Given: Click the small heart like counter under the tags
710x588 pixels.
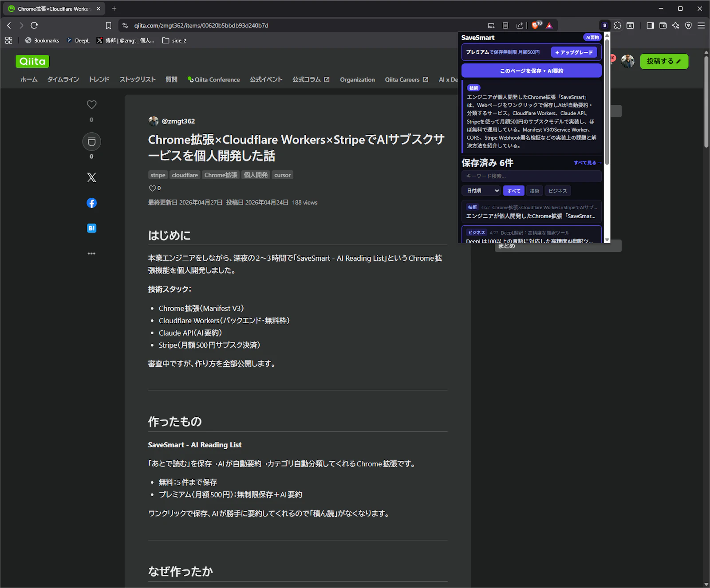Looking at the screenshot, I should (155, 188).
